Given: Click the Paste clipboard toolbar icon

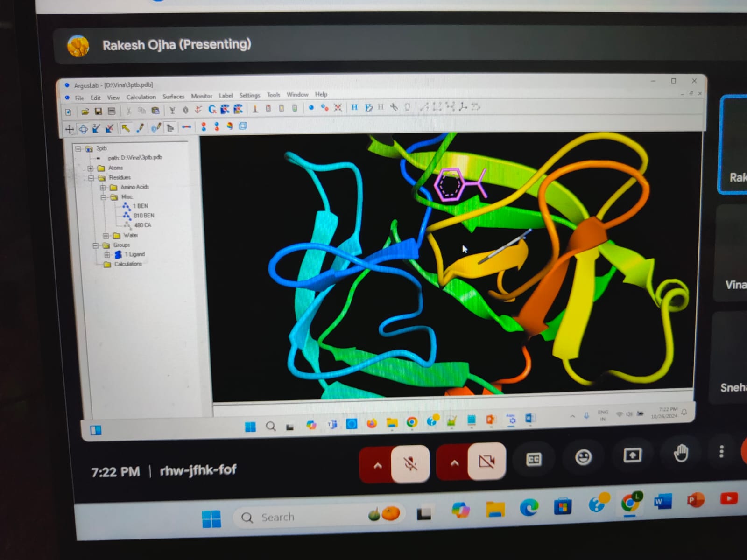Looking at the screenshot, I should point(155,111).
